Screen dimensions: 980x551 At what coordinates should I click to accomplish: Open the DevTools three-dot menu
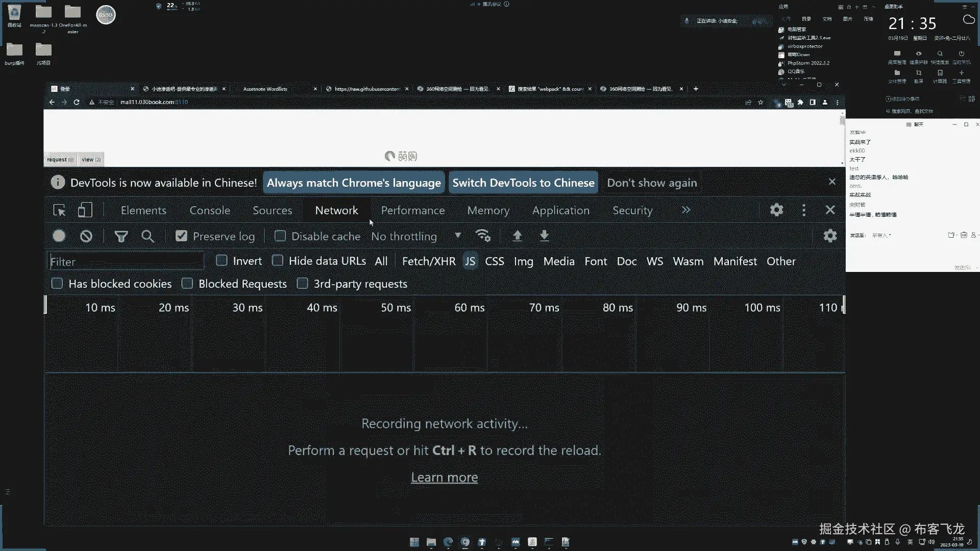tap(804, 210)
